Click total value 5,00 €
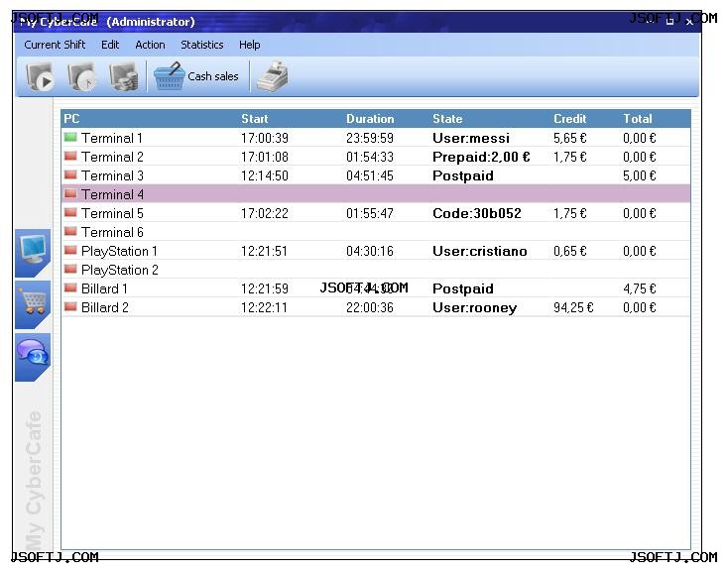The width and height of the screenshot is (728, 574). 640,175
